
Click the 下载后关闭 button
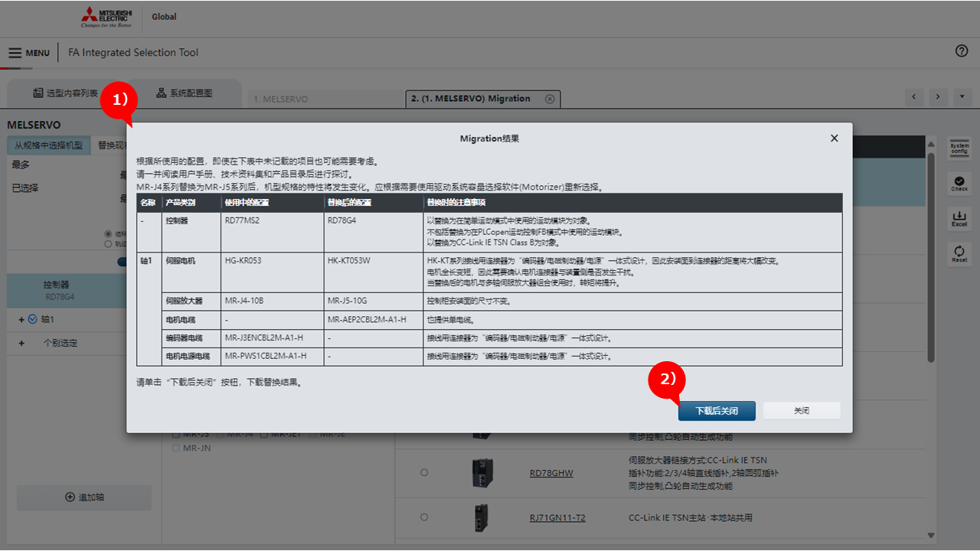pos(717,411)
